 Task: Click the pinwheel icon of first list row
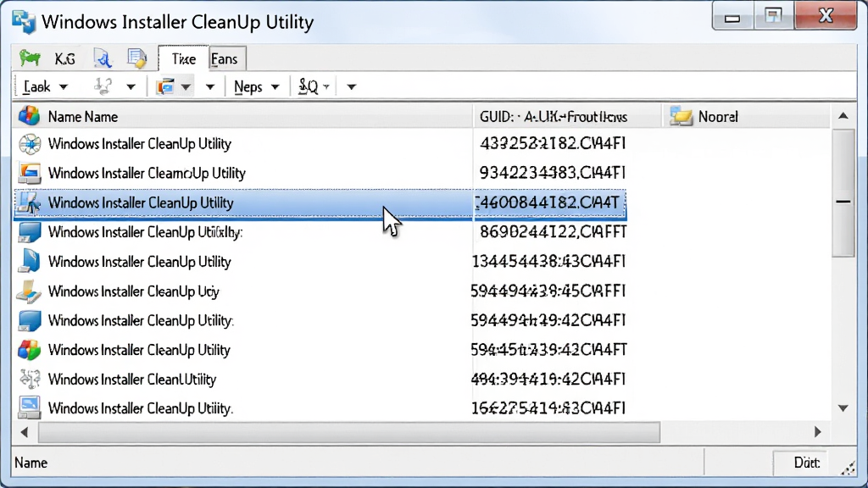pyautogui.click(x=30, y=144)
